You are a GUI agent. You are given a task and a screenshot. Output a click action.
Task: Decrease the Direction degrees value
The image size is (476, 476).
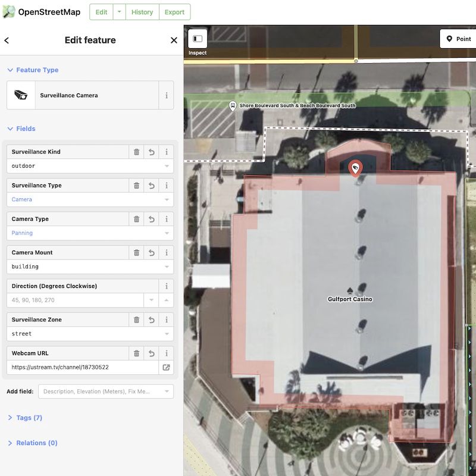[151, 300]
